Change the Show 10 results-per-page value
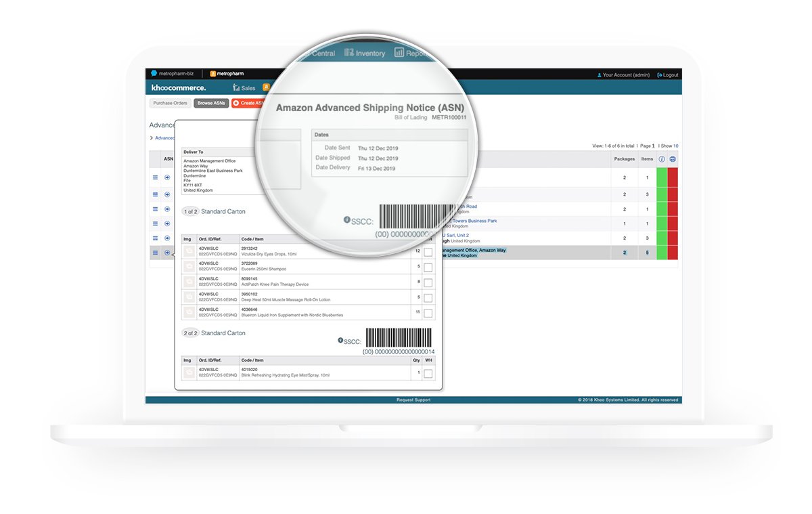The height and width of the screenshot is (514, 812). tap(675, 146)
